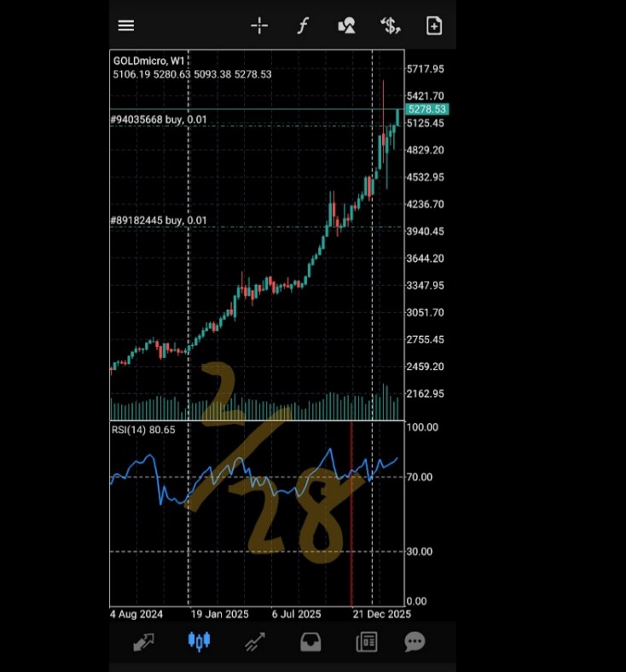The height and width of the screenshot is (672, 626).
Task: Select the candlestick Chart tab
Action: [x=199, y=642]
